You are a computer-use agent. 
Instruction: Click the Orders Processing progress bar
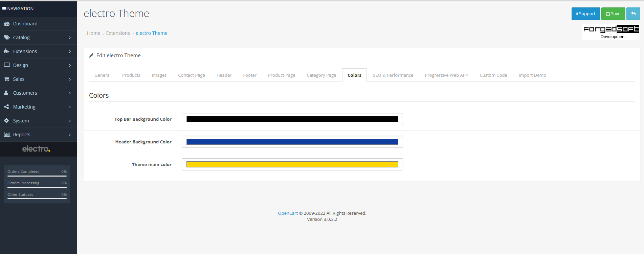(37, 188)
